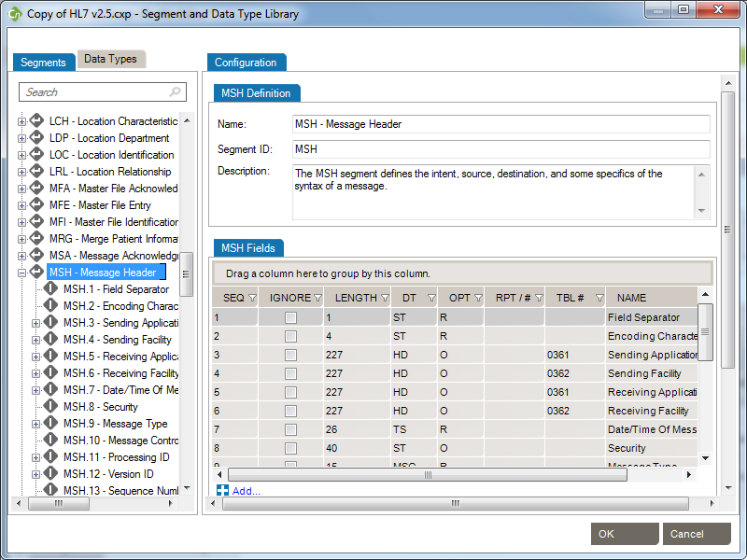747x560 pixels.
Task: Click the fields grid horizontal scrollbar thumb
Action: click(428, 475)
